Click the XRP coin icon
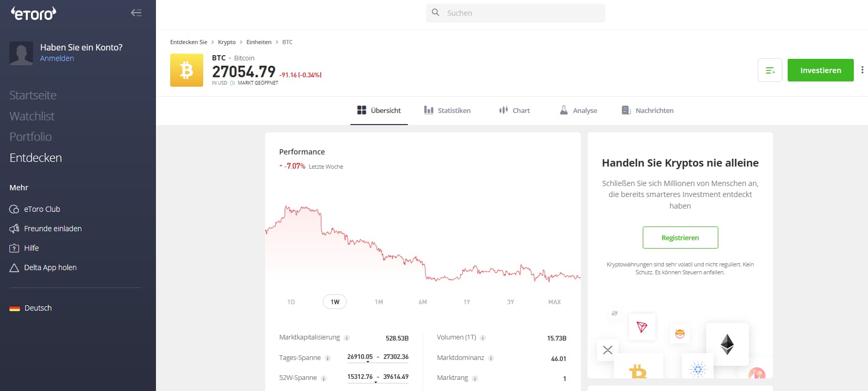Image resolution: width=868 pixels, height=391 pixels. tap(608, 350)
